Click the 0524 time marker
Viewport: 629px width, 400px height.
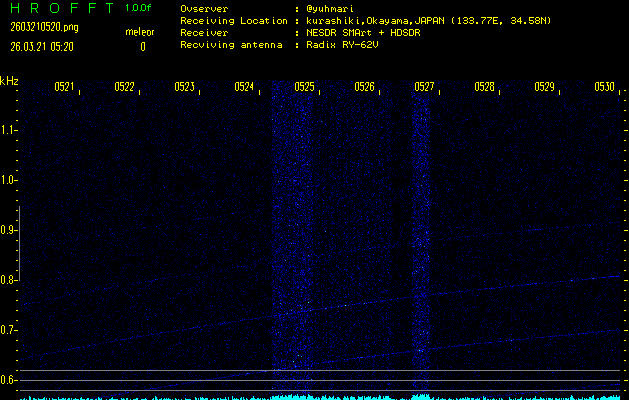point(244,87)
